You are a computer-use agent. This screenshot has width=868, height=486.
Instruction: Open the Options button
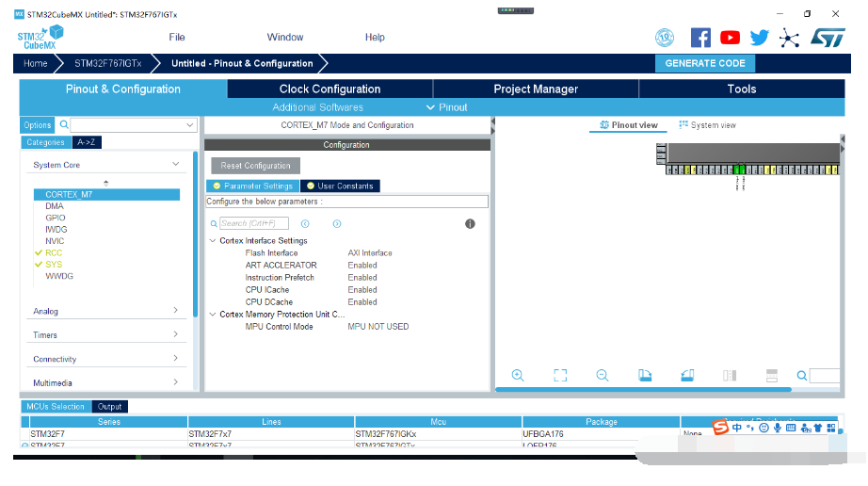pos(37,125)
